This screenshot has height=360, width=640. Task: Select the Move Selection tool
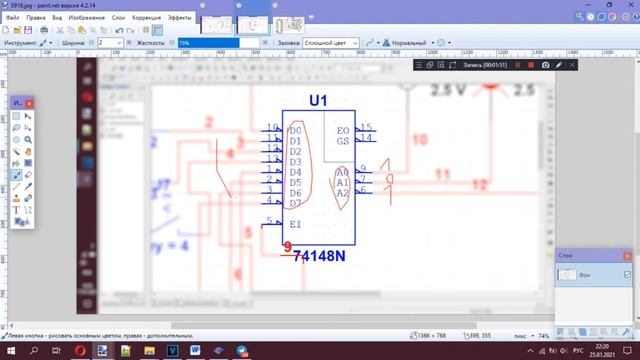coord(28,128)
